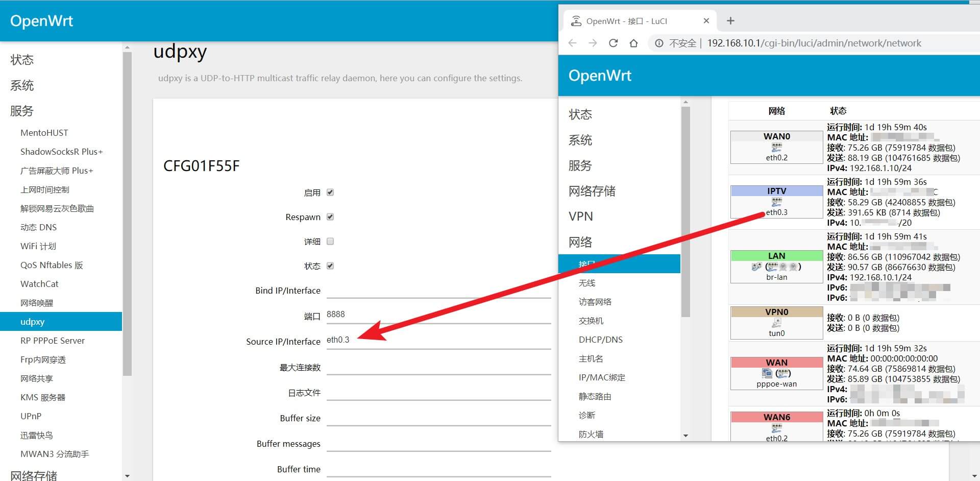Click the browser forward arrow

pos(593,43)
